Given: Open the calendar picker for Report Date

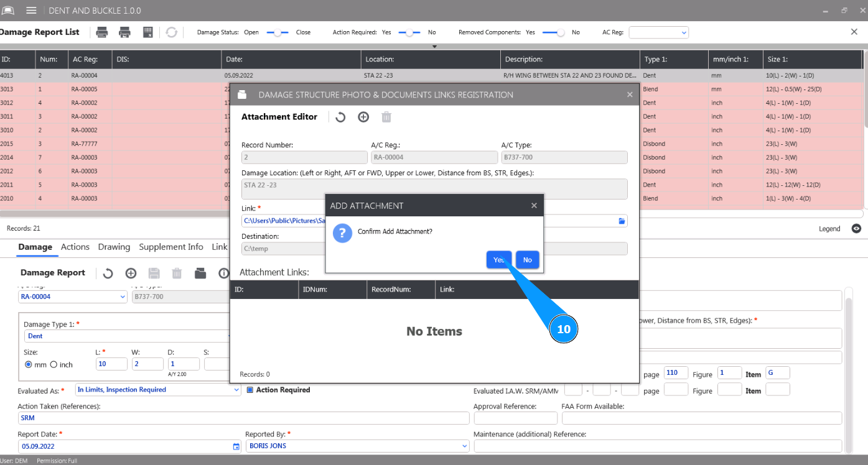Looking at the screenshot, I should click(x=236, y=446).
